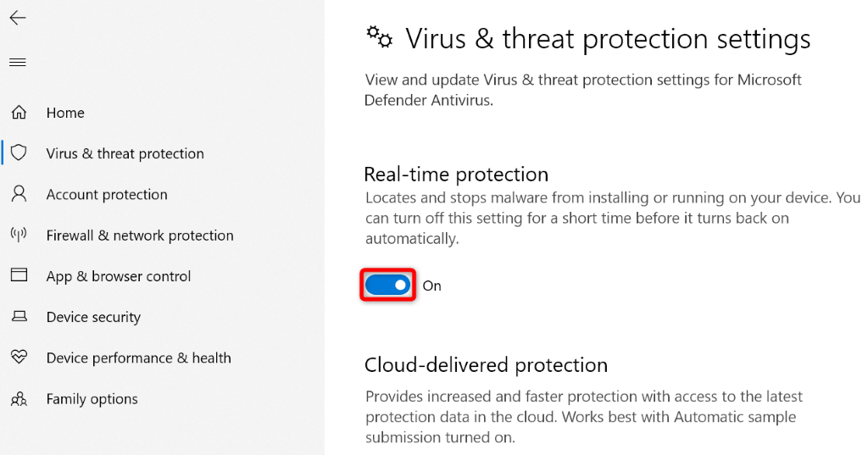Click the Family options people icon

19,398
